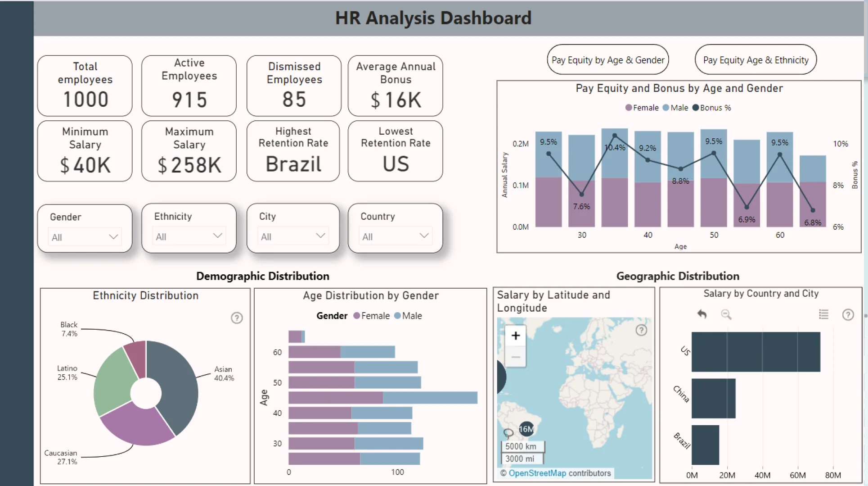Screen dimensions: 868x486
Task: Click the Demographic Distribution heading
Action: point(263,276)
